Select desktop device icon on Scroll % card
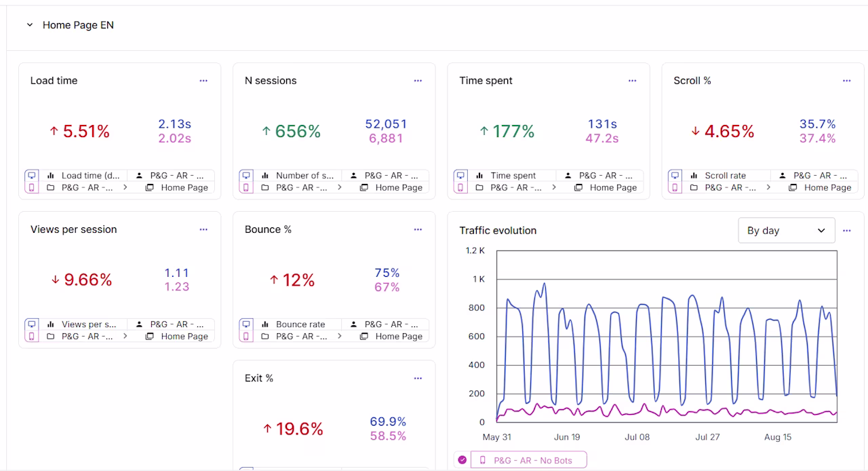 (674, 175)
